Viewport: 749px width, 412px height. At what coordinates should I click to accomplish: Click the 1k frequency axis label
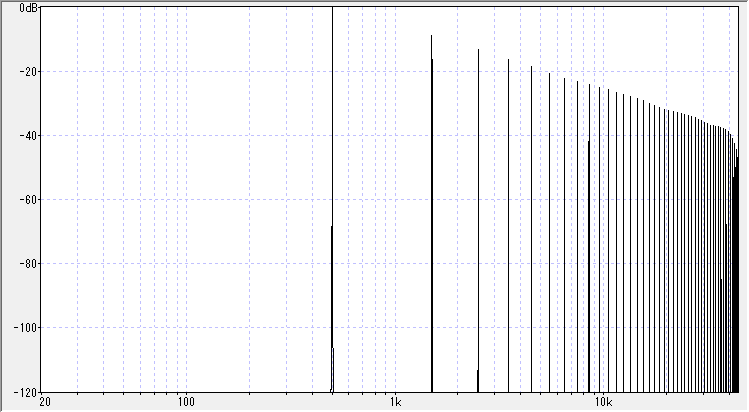(x=395, y=402)
